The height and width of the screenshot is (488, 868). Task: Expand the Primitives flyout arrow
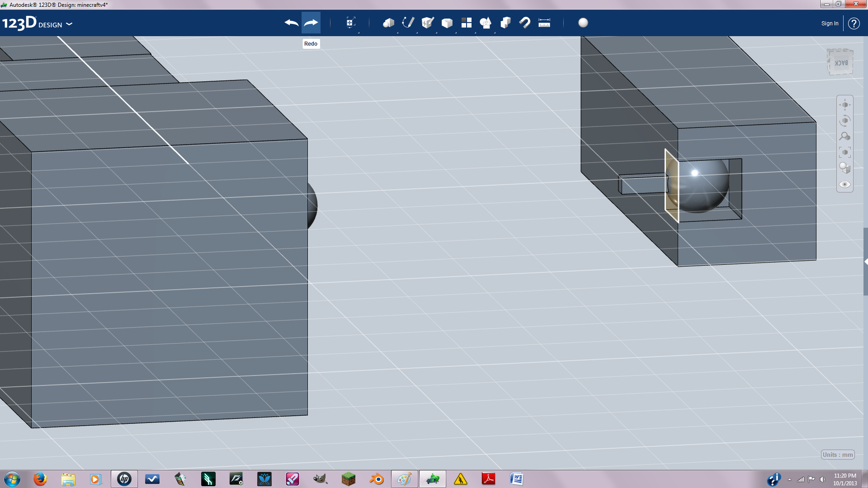point(398,32)
